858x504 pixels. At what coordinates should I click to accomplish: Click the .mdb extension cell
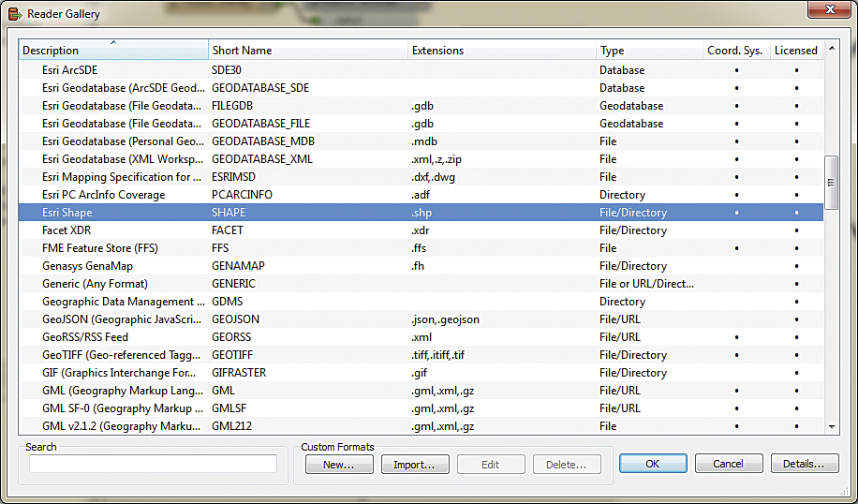pos(424,141)
